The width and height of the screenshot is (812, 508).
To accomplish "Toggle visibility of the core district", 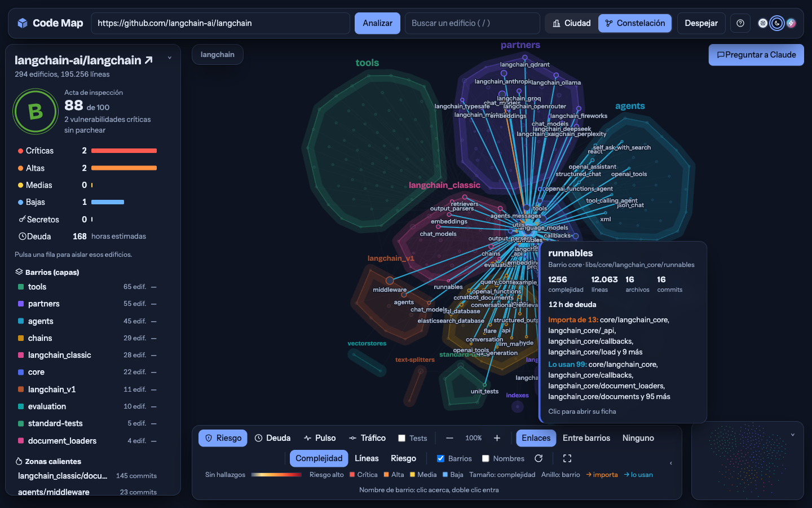I will (154, 372).
